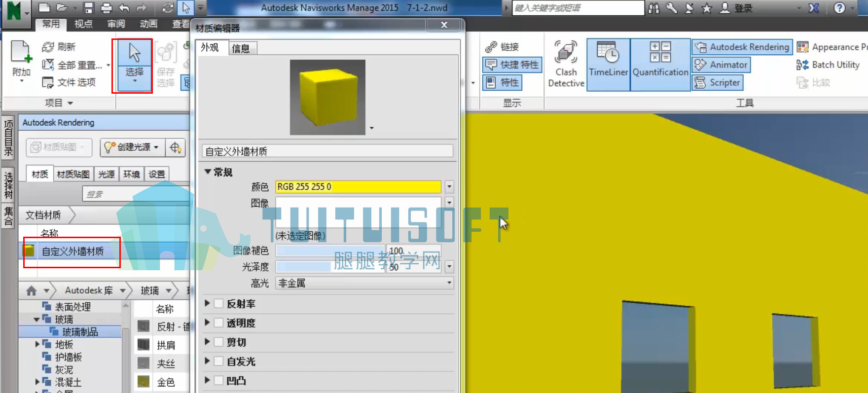Enable the 透明度 checkbox
This screenshot has width=868, height=393.
(219, 323)
